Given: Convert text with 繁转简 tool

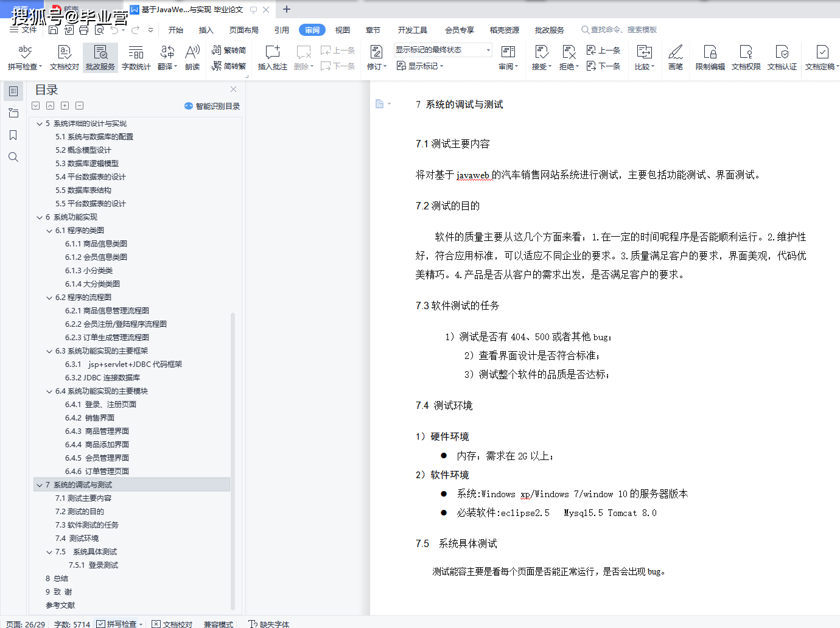Looking at the screenshot, I should 229,51.
